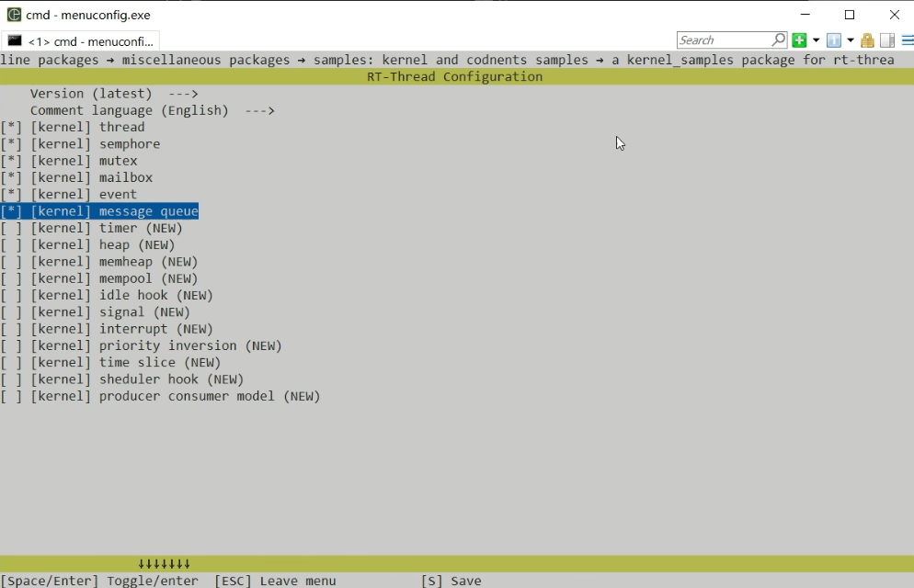Click the [Space/Enter] Toggle/enter hint
Image resolution: width=914 pixels, height=588 pixels.
[99, 581]
